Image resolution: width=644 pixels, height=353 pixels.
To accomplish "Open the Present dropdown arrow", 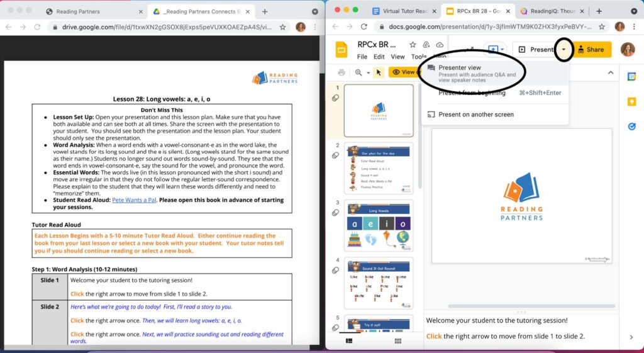I will point(564,49).
